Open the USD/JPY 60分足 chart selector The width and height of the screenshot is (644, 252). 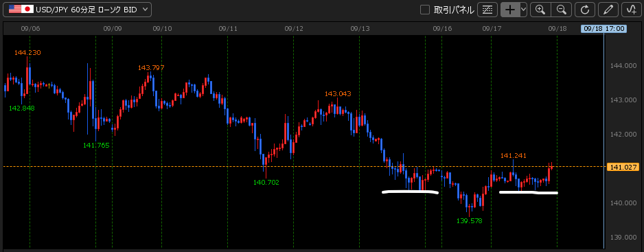(77, 10)
